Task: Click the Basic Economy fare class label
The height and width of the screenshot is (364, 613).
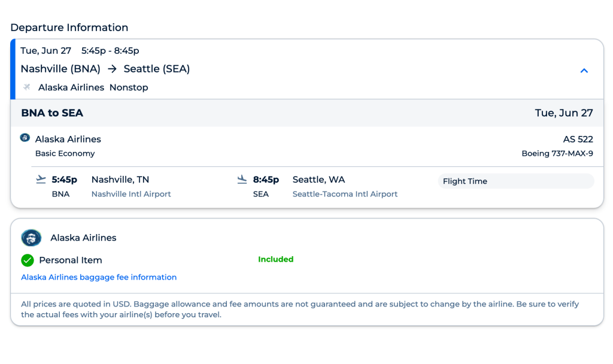Action: point(65,153)
